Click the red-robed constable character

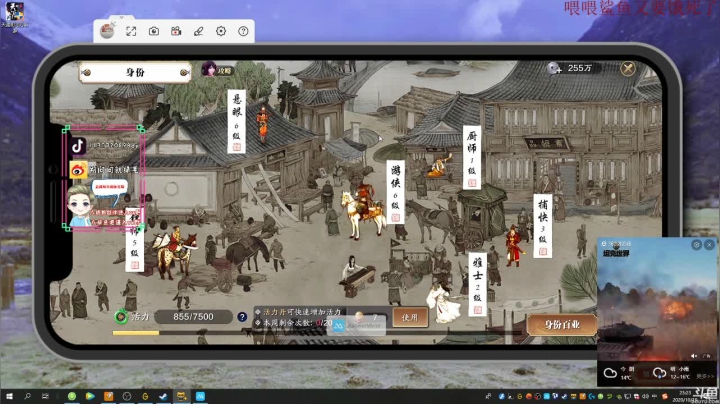point(514,246)
